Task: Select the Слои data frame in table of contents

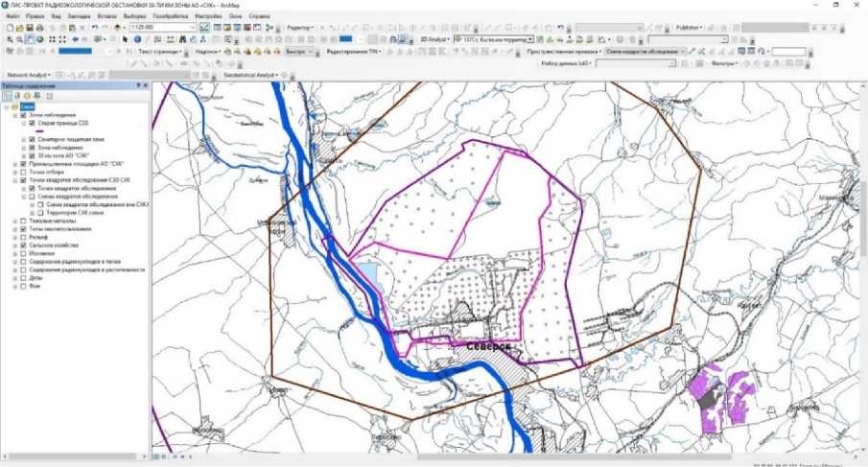Action: coord(27,106)
